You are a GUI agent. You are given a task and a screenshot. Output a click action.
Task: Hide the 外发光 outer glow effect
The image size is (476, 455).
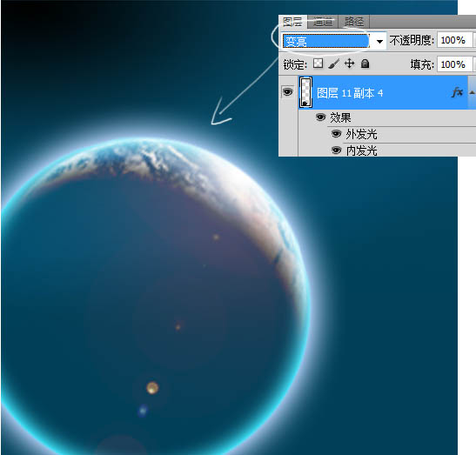pyautogui.click(x=336, y=134)
